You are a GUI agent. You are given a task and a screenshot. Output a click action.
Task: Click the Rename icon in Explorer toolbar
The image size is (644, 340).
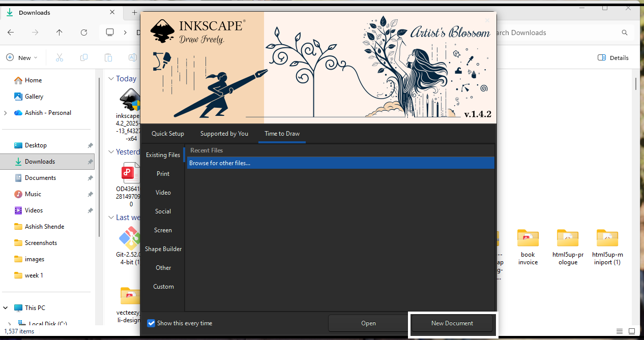point(133,57)
